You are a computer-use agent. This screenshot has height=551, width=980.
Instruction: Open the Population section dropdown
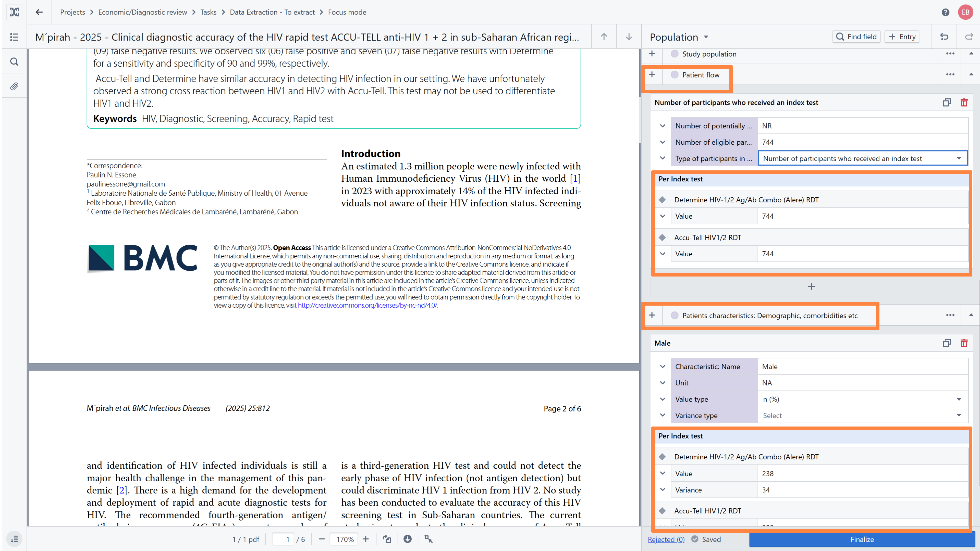pyautogui.click(x=679, y=37)
